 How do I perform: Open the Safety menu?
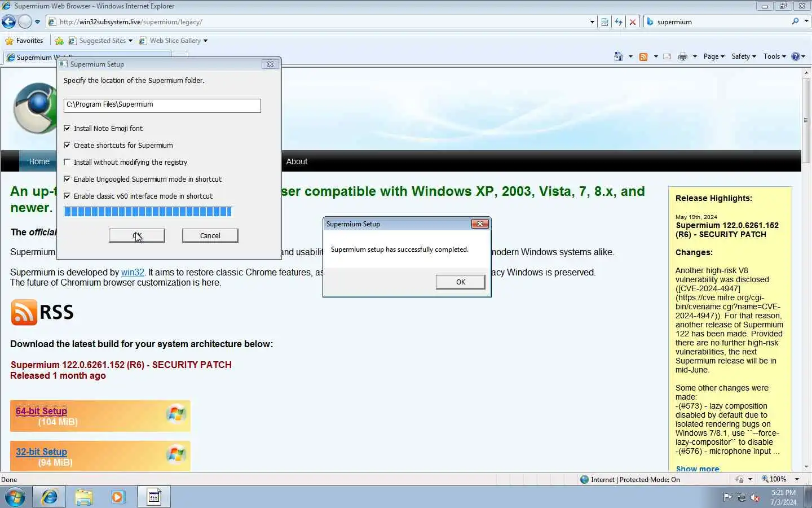point(744,56)
